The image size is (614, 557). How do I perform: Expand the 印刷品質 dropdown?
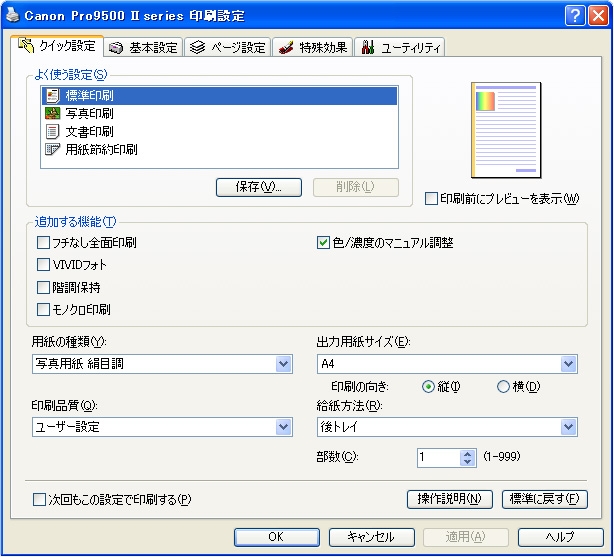coord(163,427)
